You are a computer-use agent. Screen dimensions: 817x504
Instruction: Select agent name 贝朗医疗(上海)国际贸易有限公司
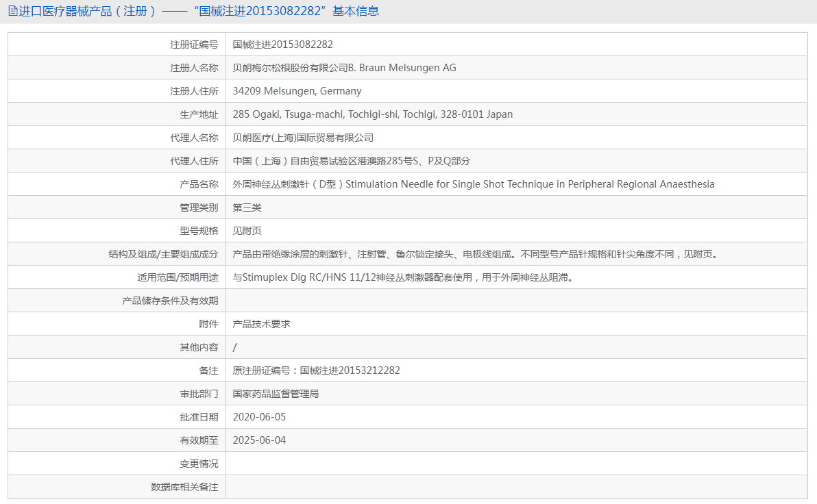[x=303, y=138]
